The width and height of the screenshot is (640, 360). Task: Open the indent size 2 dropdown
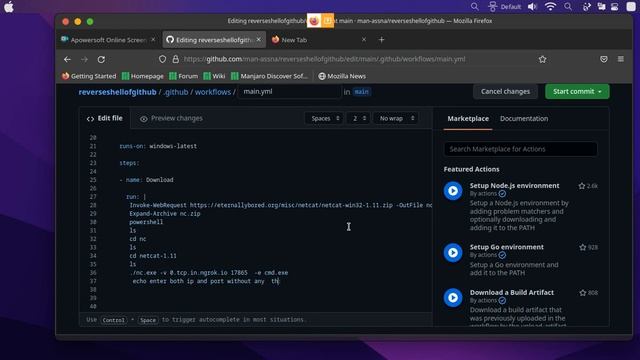(x=359, y=118)
